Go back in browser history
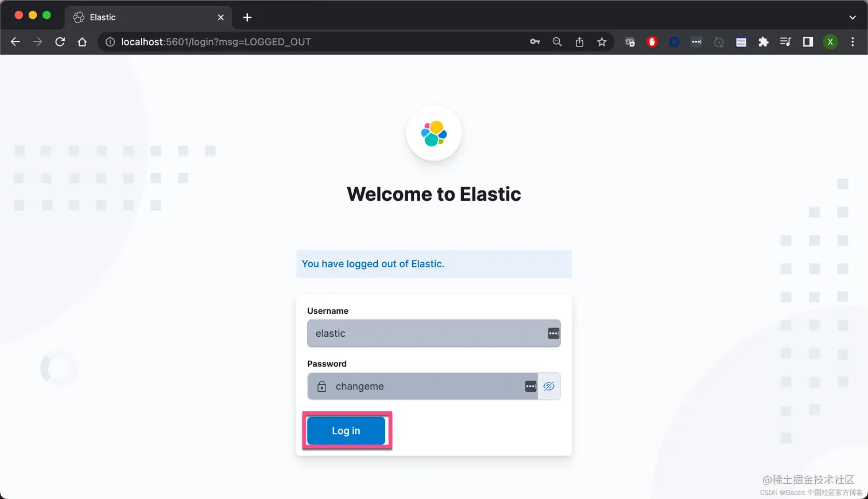 click(x=15, y=42)
